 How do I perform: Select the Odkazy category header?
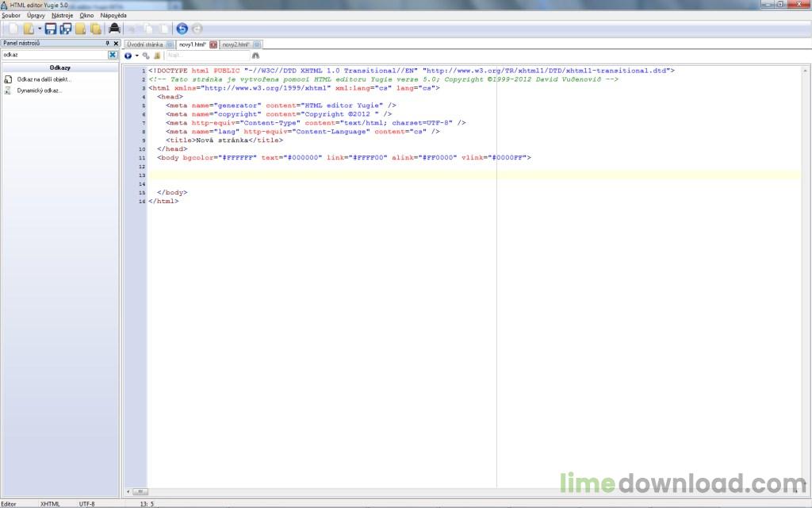click(60, 67)
